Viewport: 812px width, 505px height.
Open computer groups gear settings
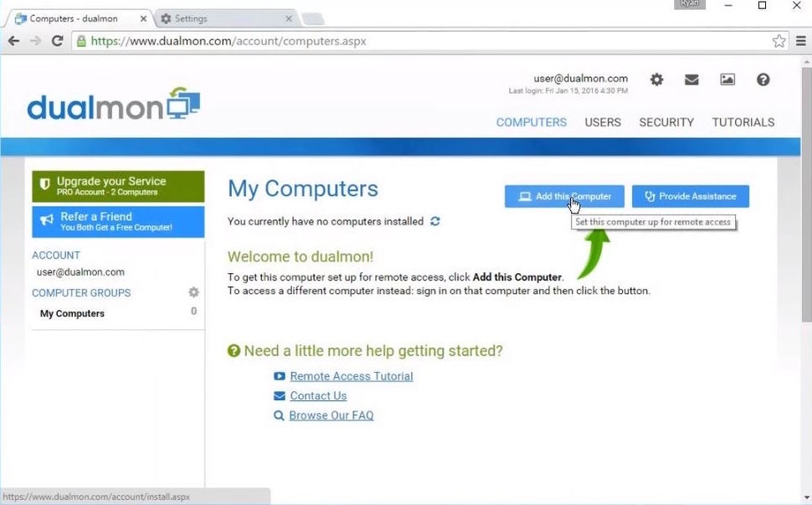(x=193, y=292)
